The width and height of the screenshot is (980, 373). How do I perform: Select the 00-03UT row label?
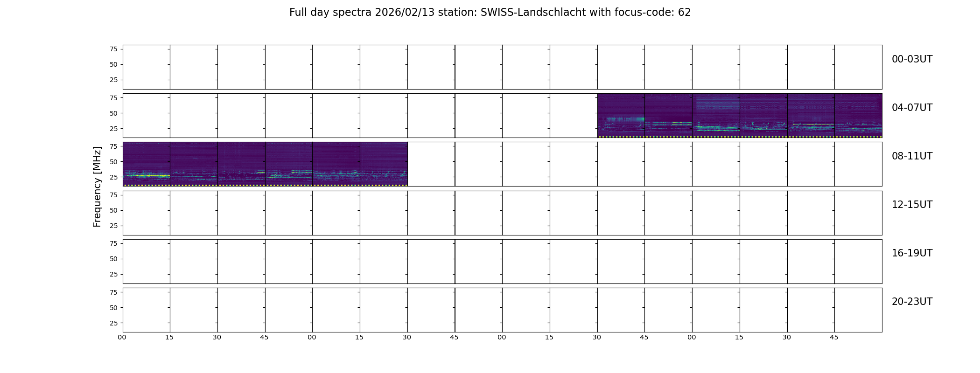[x=912, y=59]
